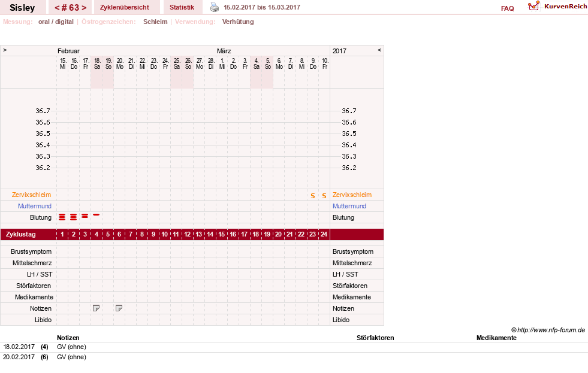This screenshot has width=588, height=373.
Task: Click left Muttermund row label
Action: point(35,206)
